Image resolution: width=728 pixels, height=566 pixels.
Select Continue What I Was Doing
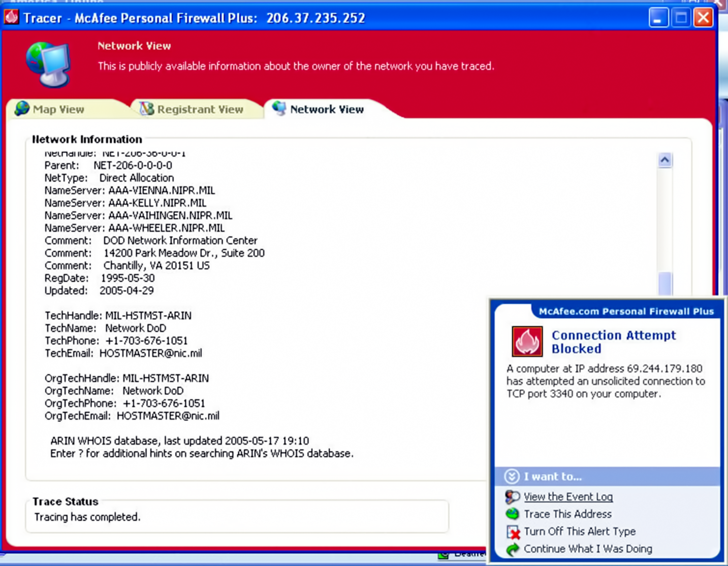click(588, 549)
